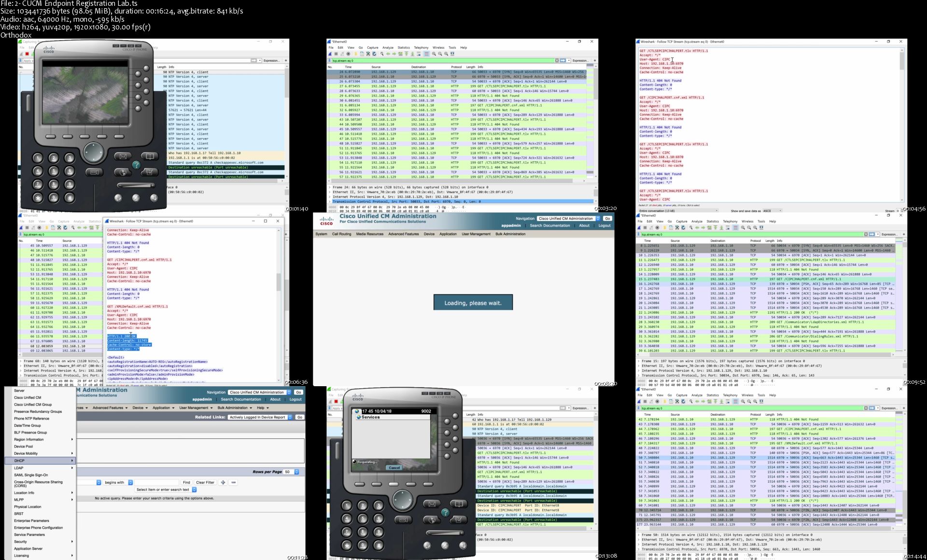Open Related Links dropdown in 00:11:28 CUCM page
Viewport: 927px width, 560px height.
pyautogui.click(x=260, y=417)
